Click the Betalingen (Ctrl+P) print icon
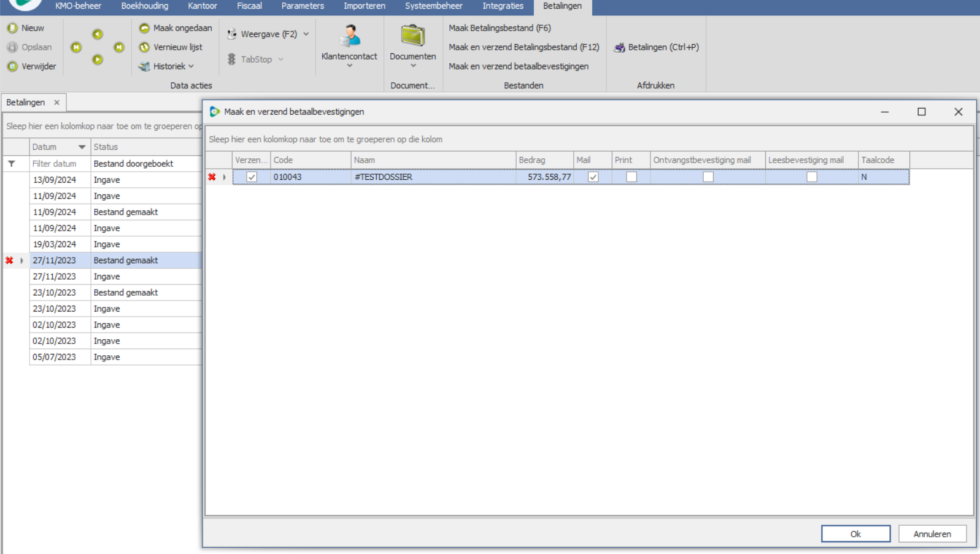The height and width of the screenshot is (554, 980). 619,47
